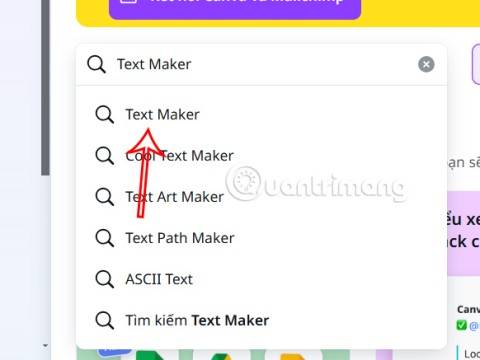This screenshot has width=480, height=360.
Task: Click magnifier icon beside Cool Text Maker
Action: tap(105, 156)
